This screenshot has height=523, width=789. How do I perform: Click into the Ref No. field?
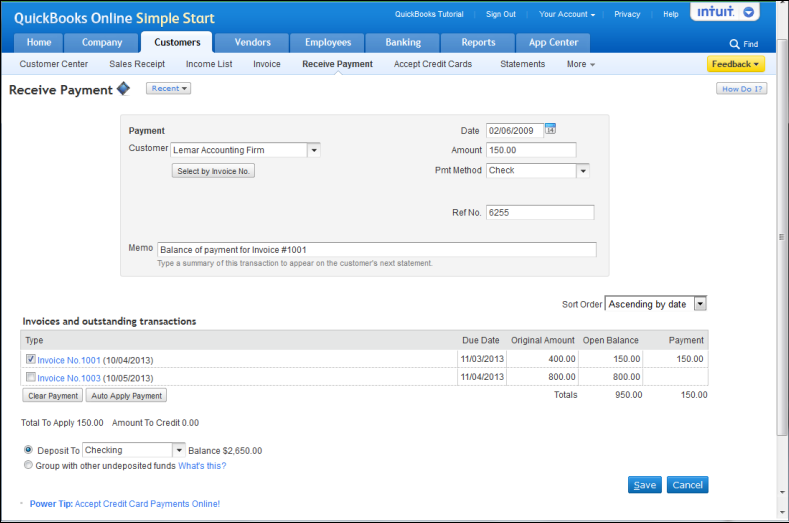pyautogui.click(x=540, y=212)
